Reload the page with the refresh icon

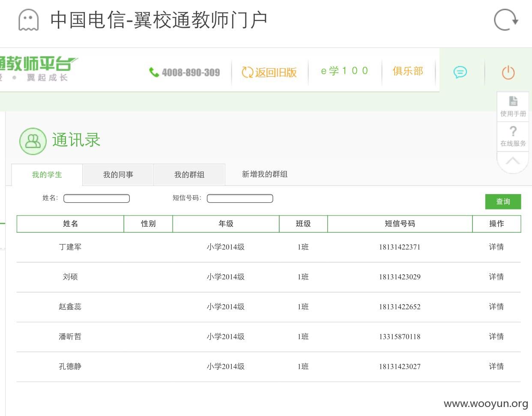point(506,20)
